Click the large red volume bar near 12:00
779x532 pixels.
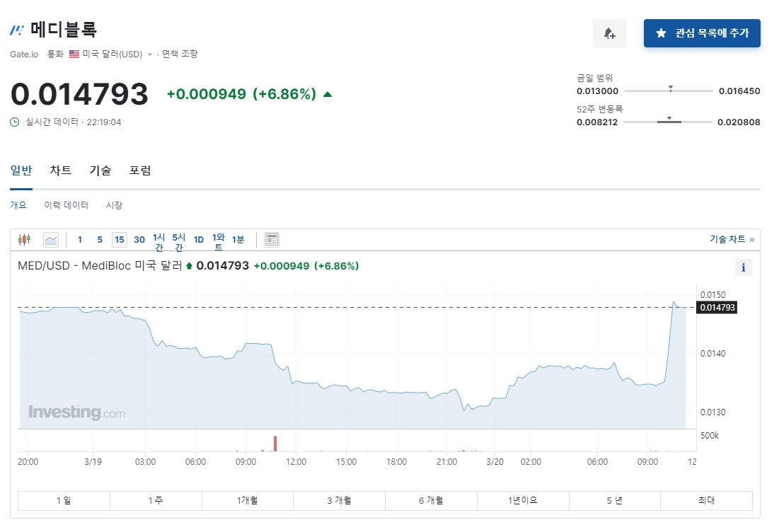click(275, 444)
